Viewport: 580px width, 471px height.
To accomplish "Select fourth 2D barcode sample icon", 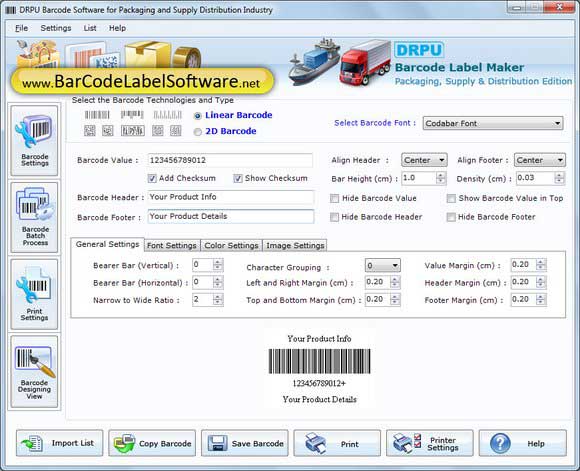I will pos(158,131).
